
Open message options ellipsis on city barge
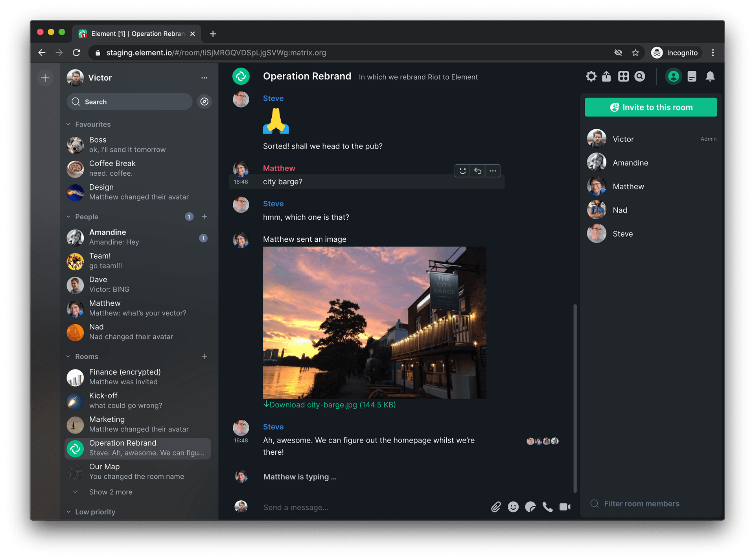coord(492,171)
